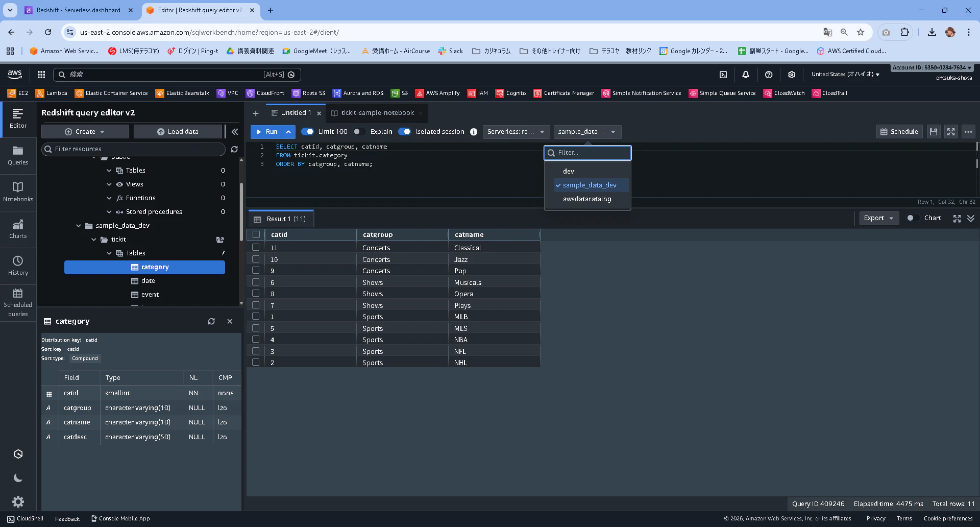
Task: Collapse the results pane
Action: coord(971,219)
